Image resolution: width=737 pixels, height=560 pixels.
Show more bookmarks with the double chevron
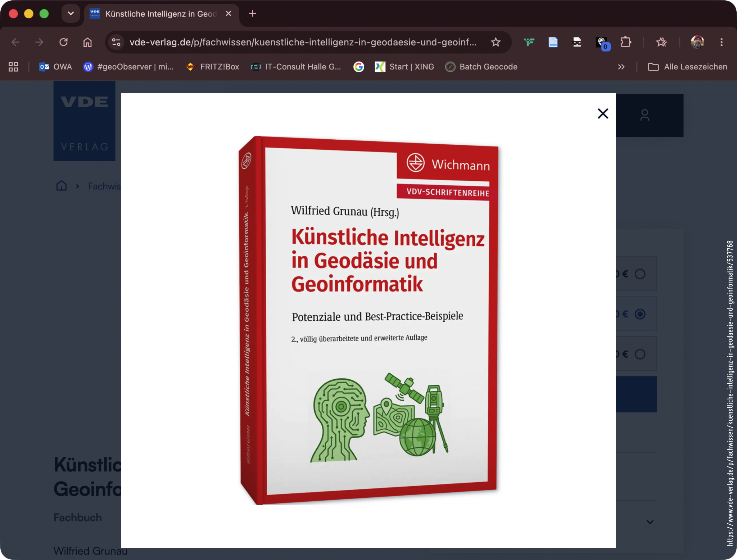[621, 67]
